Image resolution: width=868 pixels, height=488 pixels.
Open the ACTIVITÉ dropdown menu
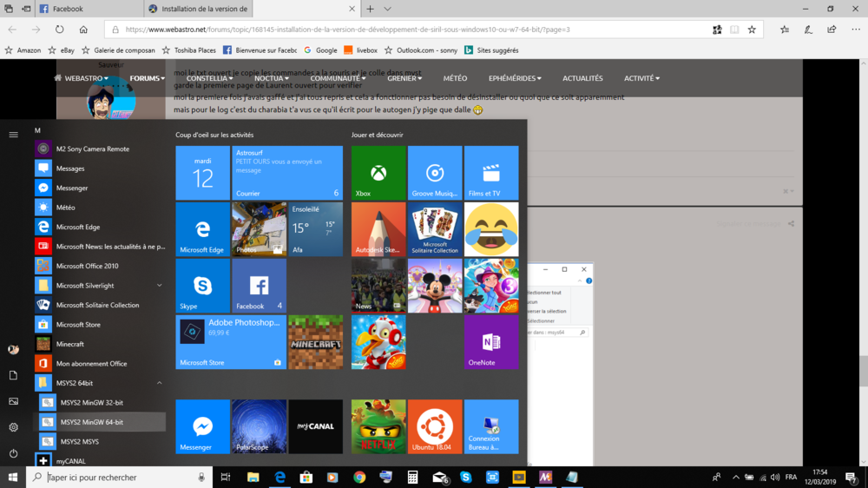tap(641, 79)
